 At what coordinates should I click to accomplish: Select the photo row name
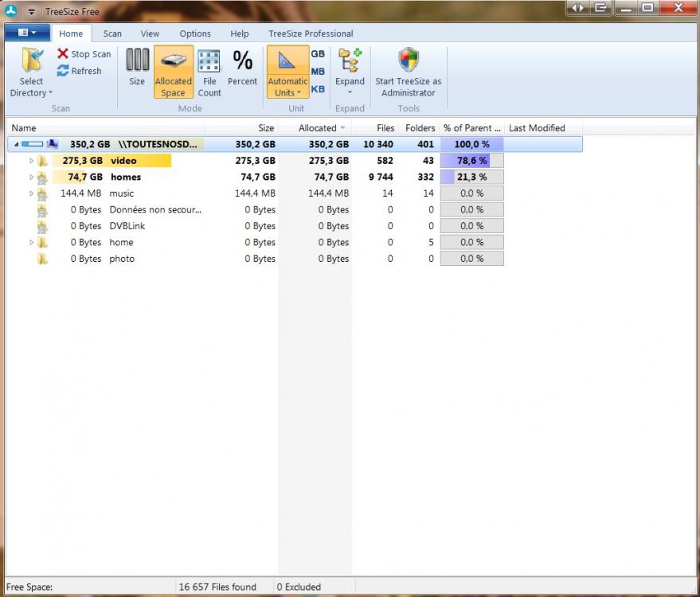[x=122, y=259]
